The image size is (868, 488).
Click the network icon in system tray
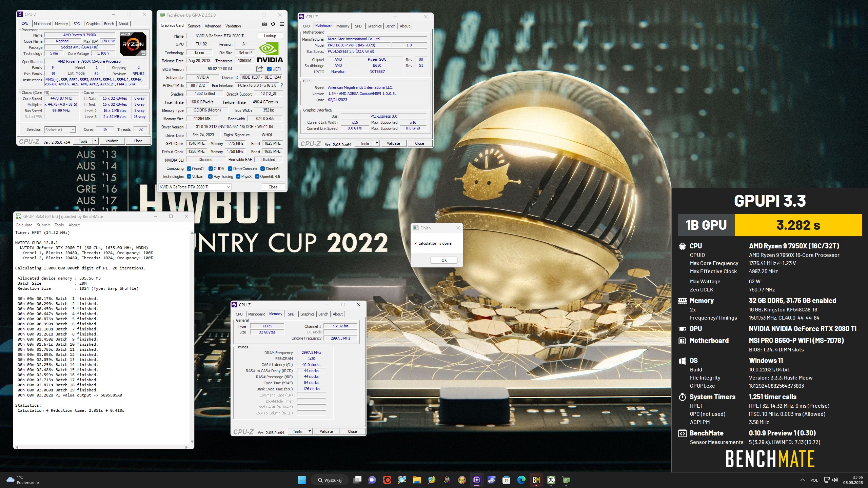(827, 480)
